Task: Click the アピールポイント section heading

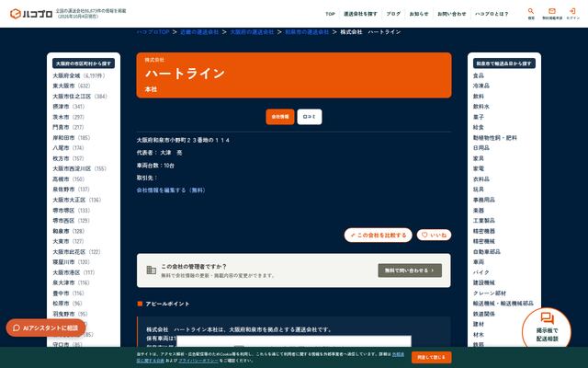Action: click(x=167, y=304)
